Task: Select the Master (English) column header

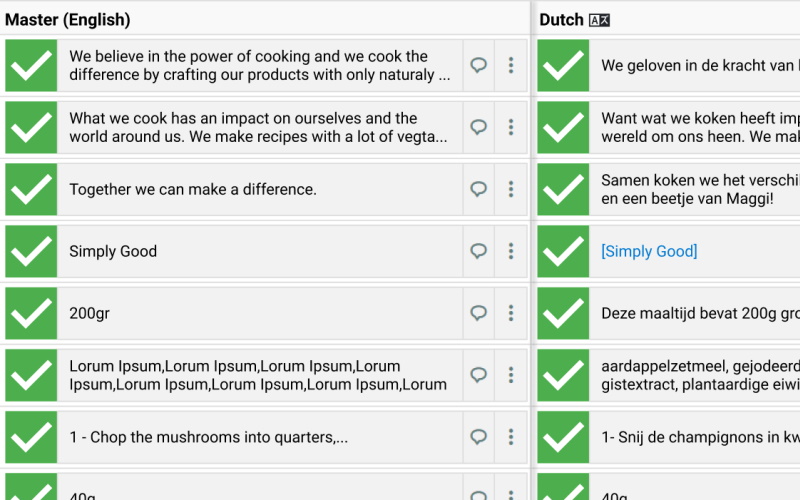Action: point(68,20)
